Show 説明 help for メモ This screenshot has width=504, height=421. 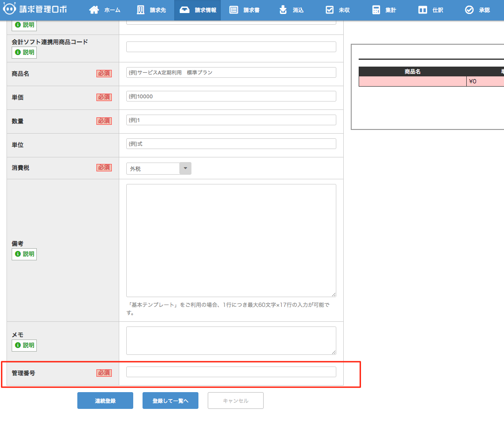click(24, 345)
